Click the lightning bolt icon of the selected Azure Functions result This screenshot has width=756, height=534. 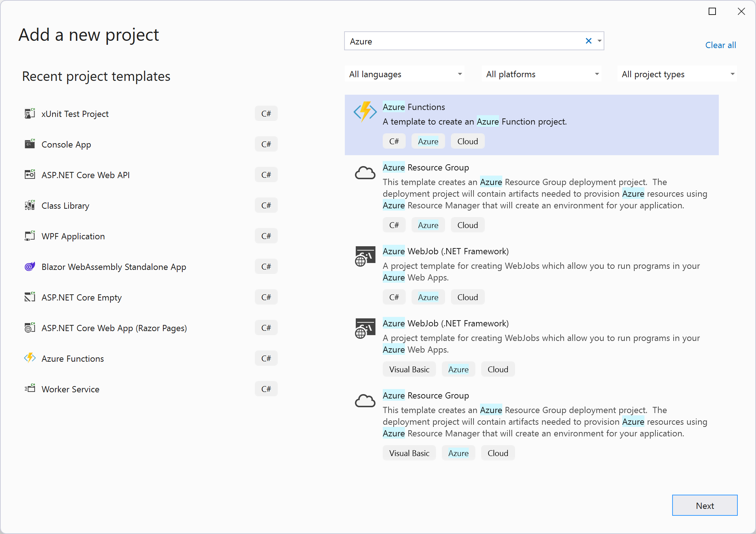tap(365, 112)
